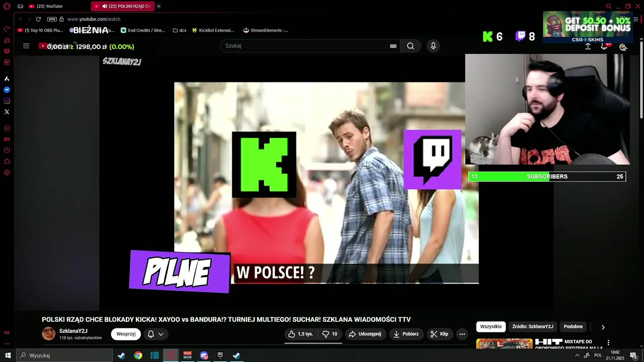Click the 'Udostępnij' share button

[x=365, y=334]
